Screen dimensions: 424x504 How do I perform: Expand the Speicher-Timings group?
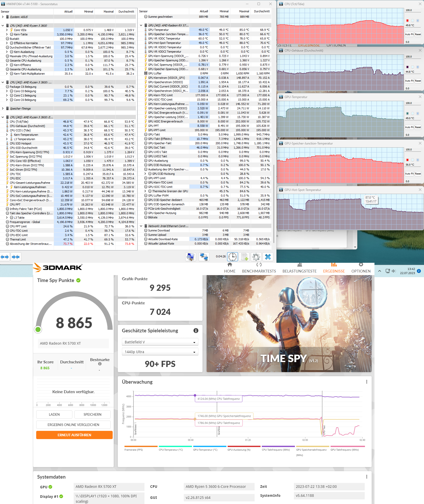pyautogui.click(x=3, y=109)
